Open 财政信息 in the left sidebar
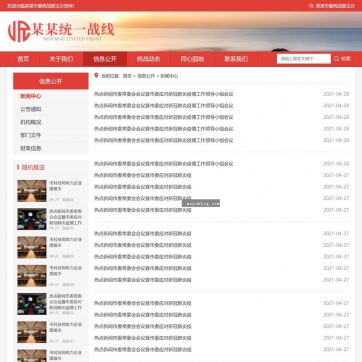The height and width of the screenshot is (362, 362). [31, 148]
